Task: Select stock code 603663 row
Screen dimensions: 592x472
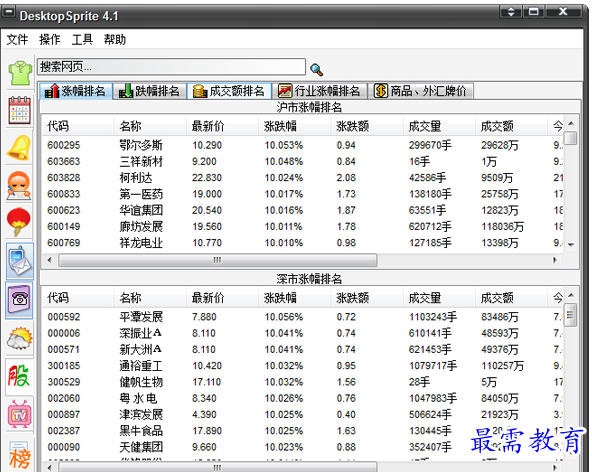Action: point(302,161)
